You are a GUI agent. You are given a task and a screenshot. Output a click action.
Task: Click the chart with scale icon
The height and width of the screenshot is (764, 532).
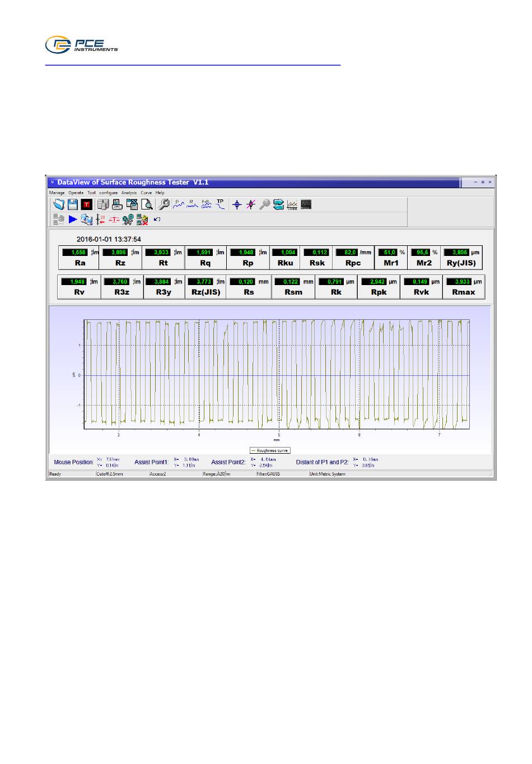(292, 204)
